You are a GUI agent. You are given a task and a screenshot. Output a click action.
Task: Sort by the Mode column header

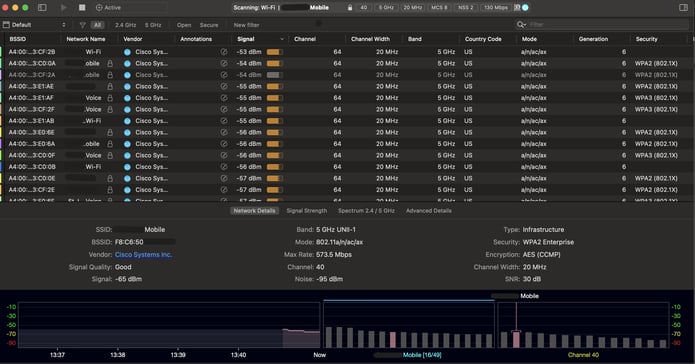(x=529, y=39)
